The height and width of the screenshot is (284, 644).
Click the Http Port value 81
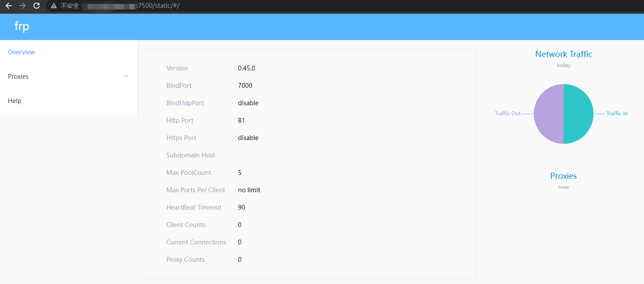(x=241, y=120)
